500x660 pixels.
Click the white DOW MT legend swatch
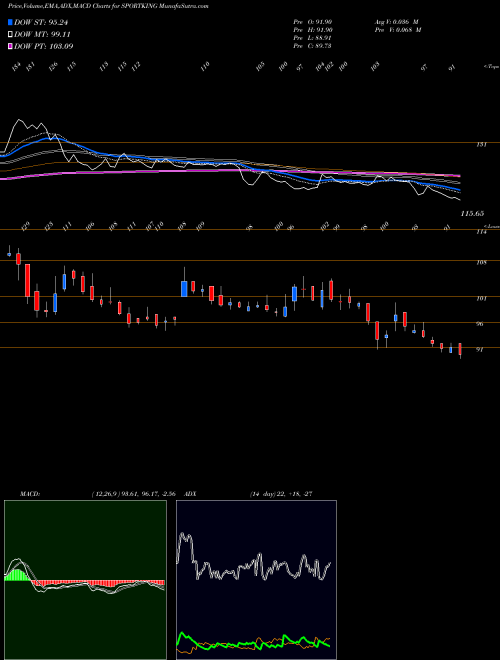tap(11, 35)
